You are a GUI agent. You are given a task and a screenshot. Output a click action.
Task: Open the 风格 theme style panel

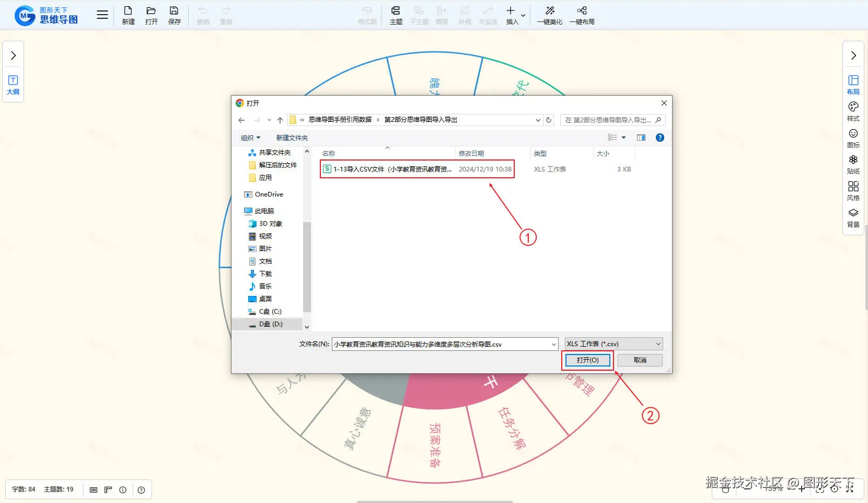click(853, 191)
